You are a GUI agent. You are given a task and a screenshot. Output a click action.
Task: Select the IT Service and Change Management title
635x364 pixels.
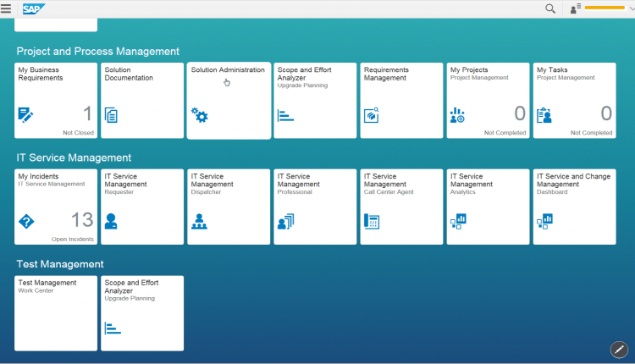[x=573, y=180]
